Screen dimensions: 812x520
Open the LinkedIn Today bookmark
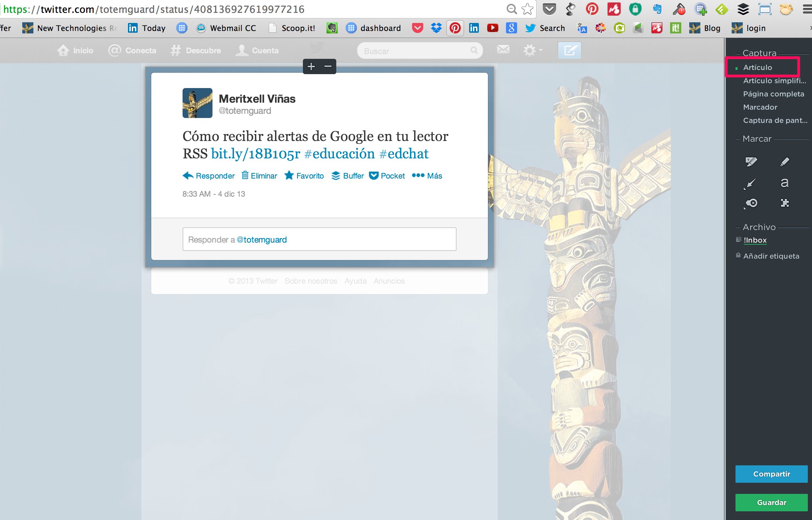pyautogui.click(x=146, y=28)
